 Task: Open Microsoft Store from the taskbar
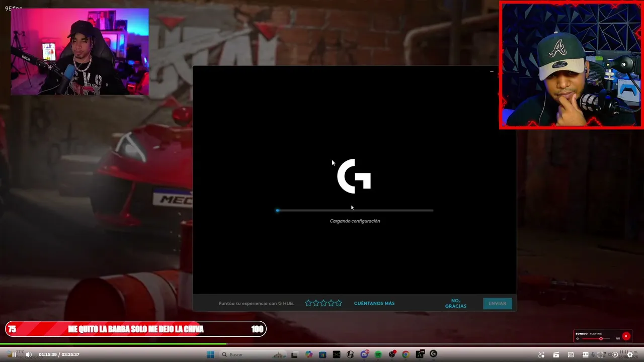(323, 354)
